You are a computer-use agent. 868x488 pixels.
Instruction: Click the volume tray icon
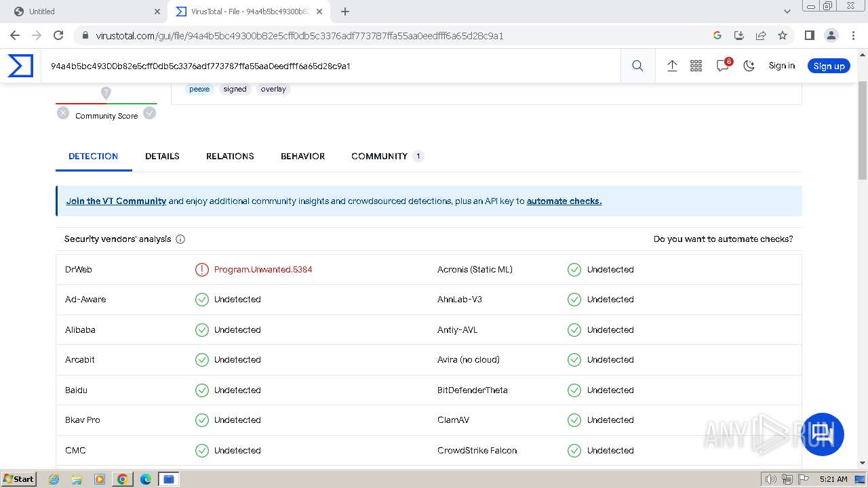click(771, 479)
